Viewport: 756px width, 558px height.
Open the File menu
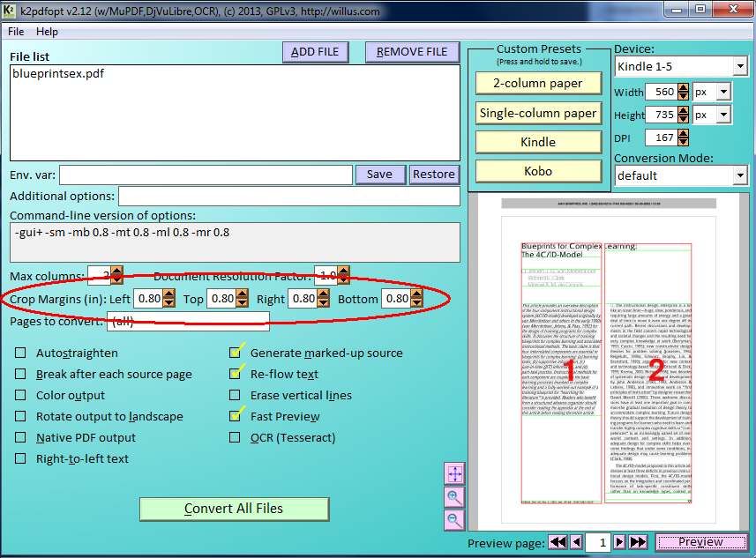pyautogui.click(x=16, y=32)
